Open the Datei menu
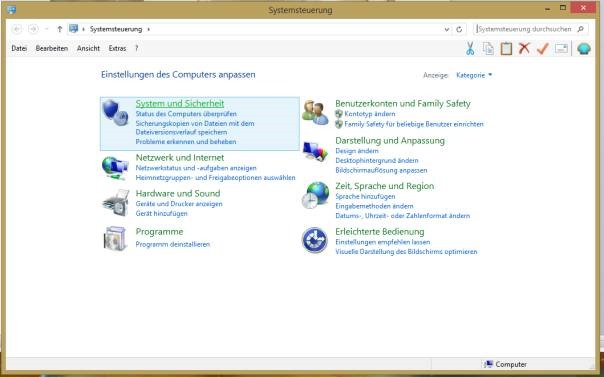 pos(19,49)
